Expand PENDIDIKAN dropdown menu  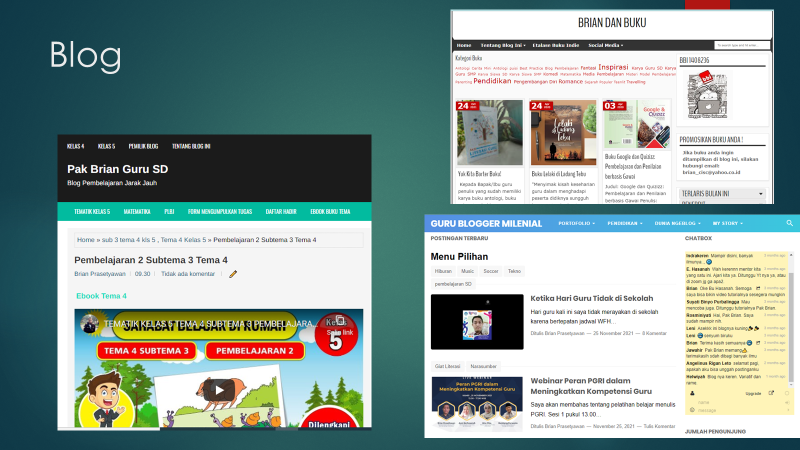click(624, 223)
